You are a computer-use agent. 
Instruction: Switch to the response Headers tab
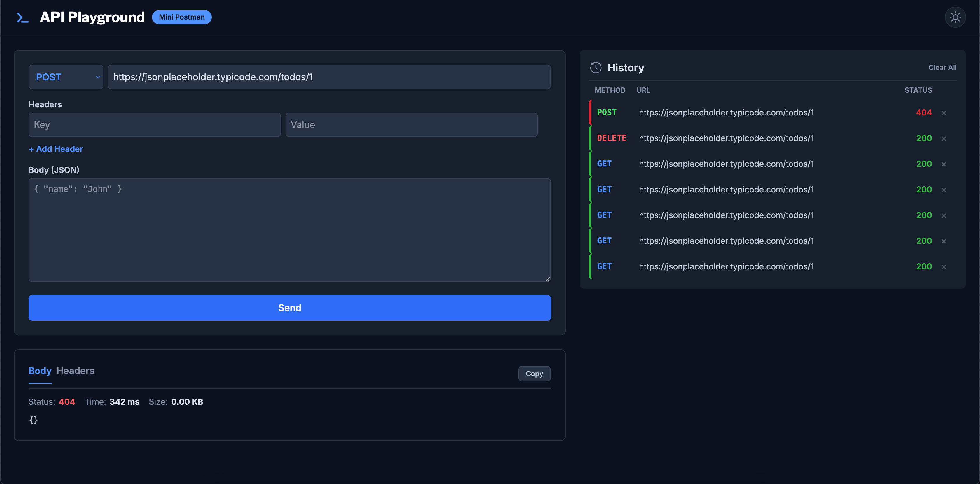(75, 371)
